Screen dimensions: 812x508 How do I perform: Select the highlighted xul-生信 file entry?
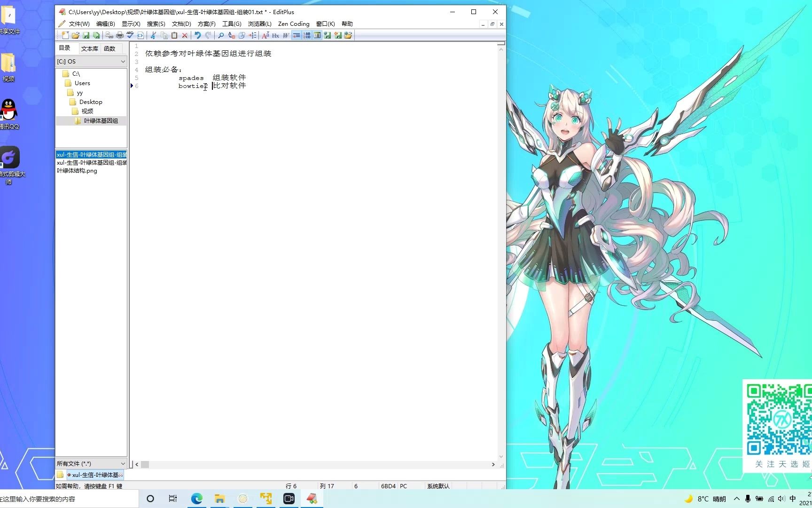click(91, 155)
